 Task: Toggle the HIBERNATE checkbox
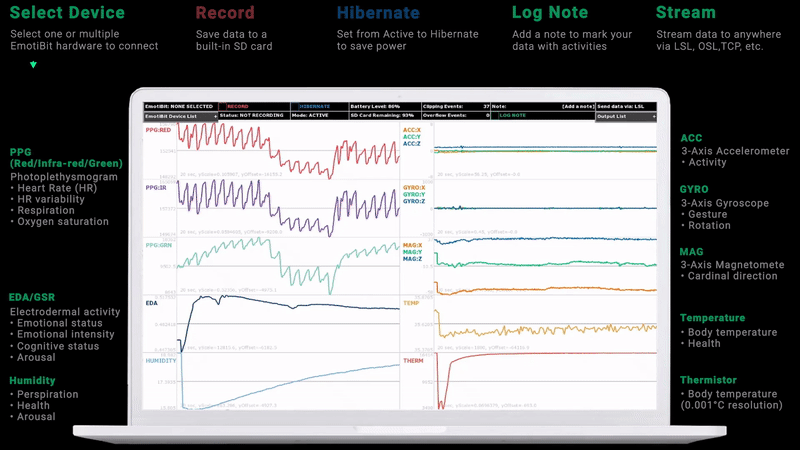[295, 107]
